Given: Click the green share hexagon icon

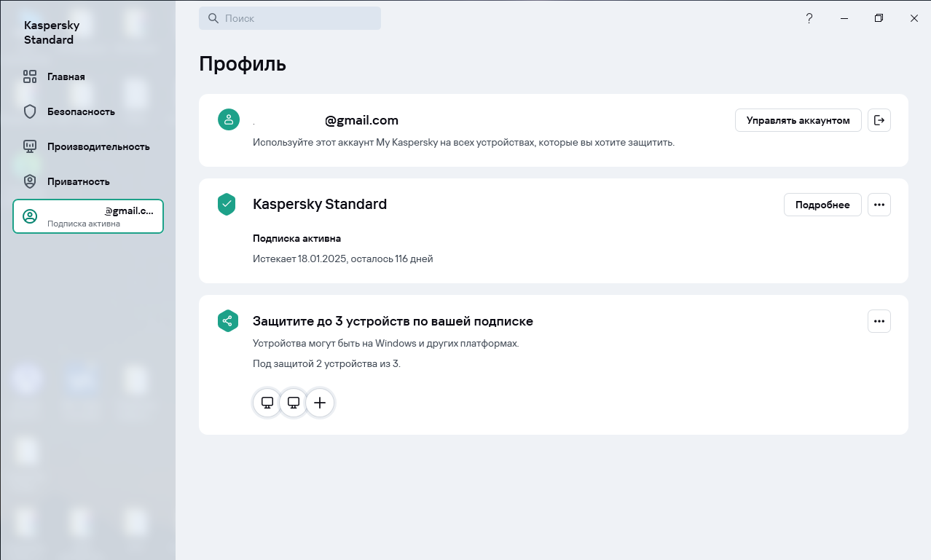Looking at the screenshot, I should click(x=227, y=321).
